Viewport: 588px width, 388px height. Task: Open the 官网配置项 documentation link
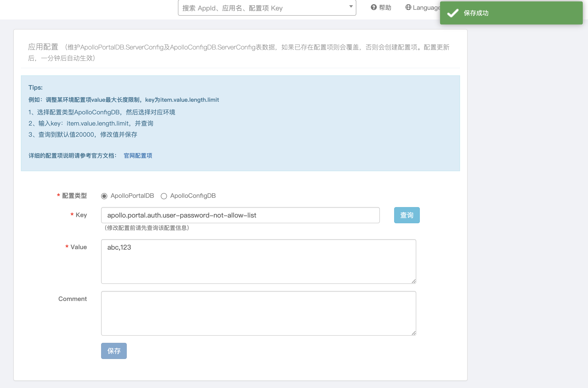(x=138, y=156)
